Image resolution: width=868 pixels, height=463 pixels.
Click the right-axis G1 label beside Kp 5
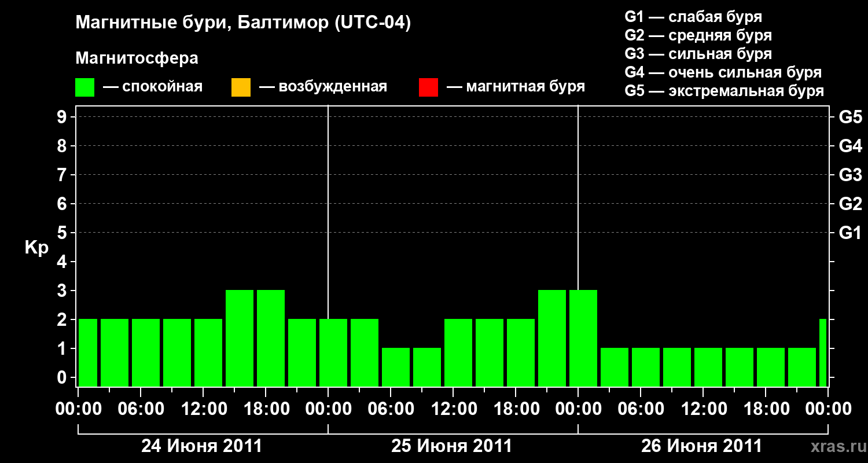point(851,233)
